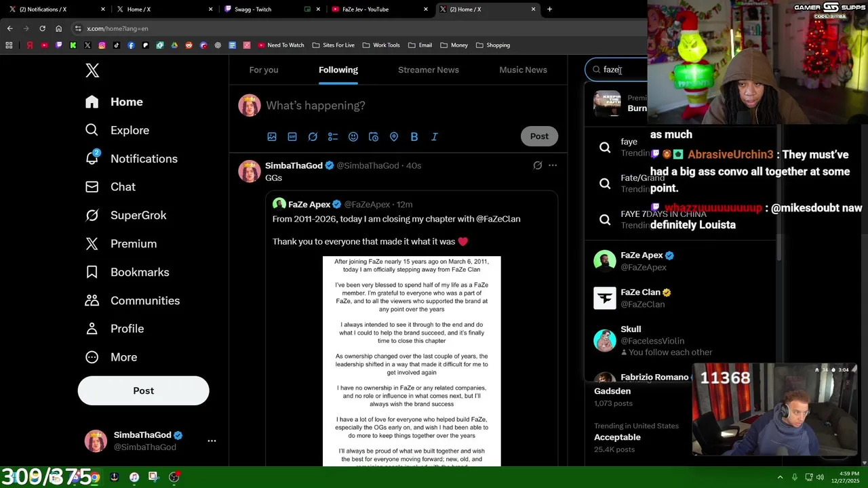
Task: Add media image to the post
Action: pyautogui.click(x=272, y=137)
